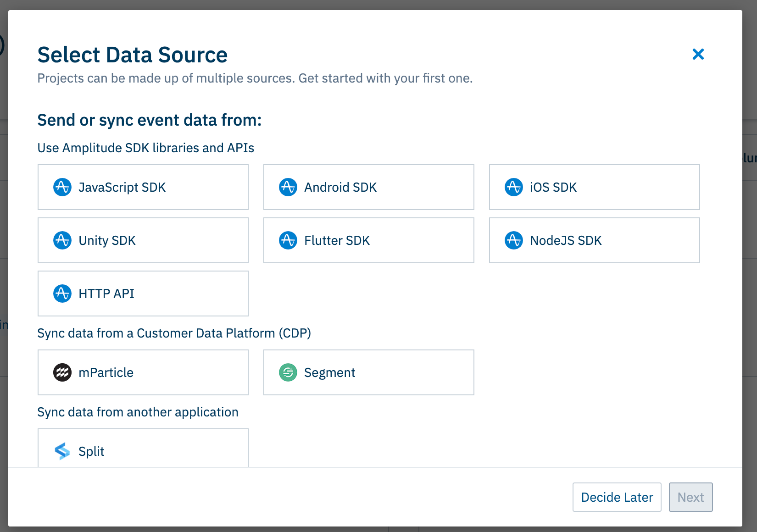Viewport: 757px width, 532px height.
Task: Choose the Android SDK source card
Action: coord(369,187)
